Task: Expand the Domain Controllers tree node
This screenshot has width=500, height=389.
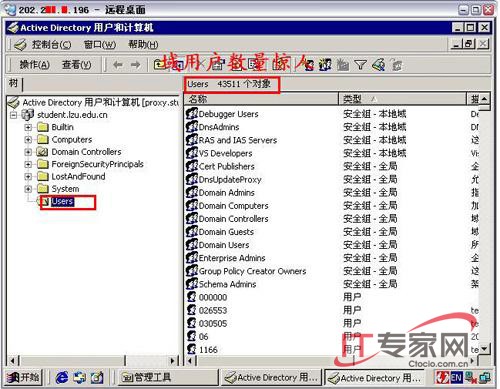Action: click(x=28, y=152)
